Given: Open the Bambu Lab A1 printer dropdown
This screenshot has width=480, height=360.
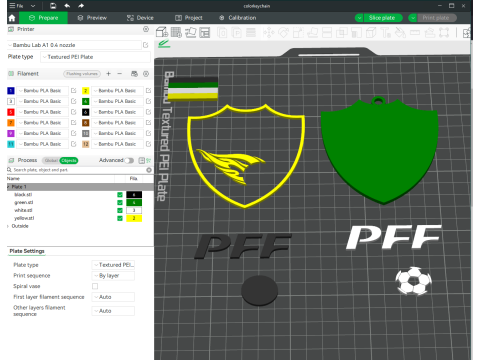Looking at the screenshot, I should [74, 45].
